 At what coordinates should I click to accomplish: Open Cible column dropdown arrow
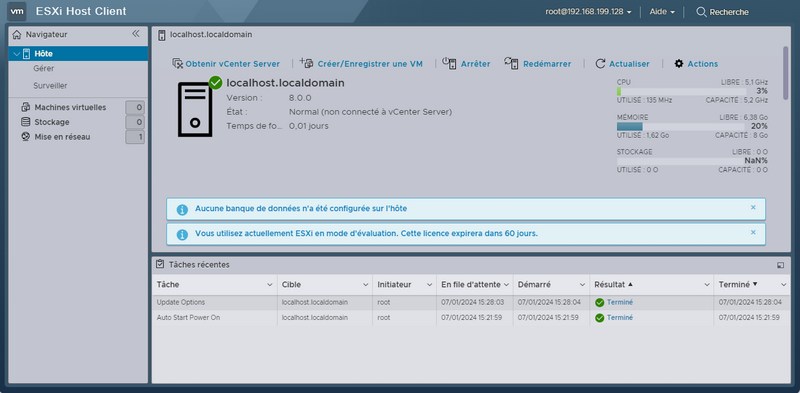point(366,285)
